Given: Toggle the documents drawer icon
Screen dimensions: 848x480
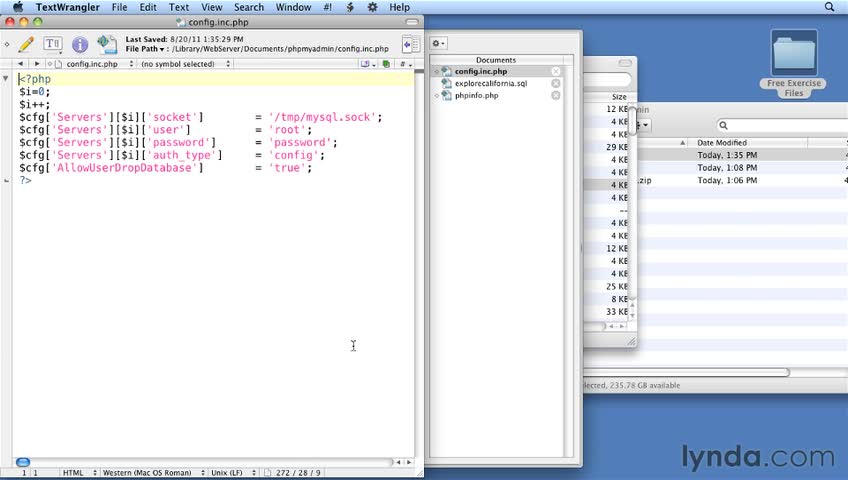Looking at the screenshot, I should coord(411,44).
